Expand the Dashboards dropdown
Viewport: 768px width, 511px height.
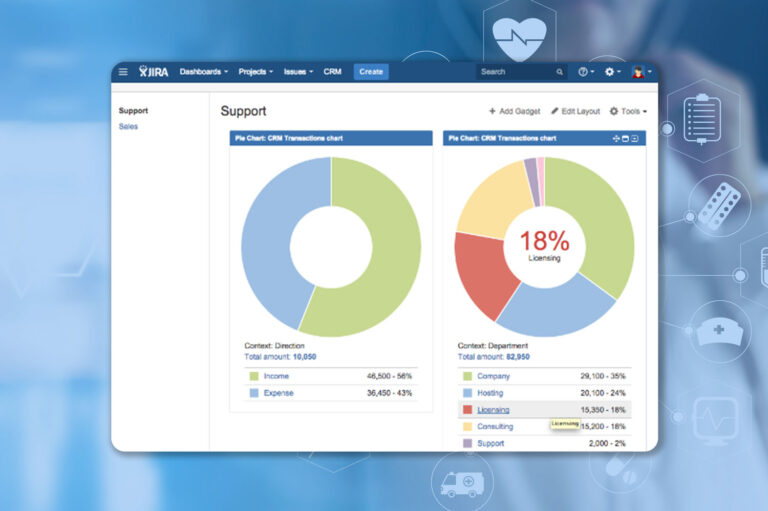pyautogui.click(x=203, y=72)
